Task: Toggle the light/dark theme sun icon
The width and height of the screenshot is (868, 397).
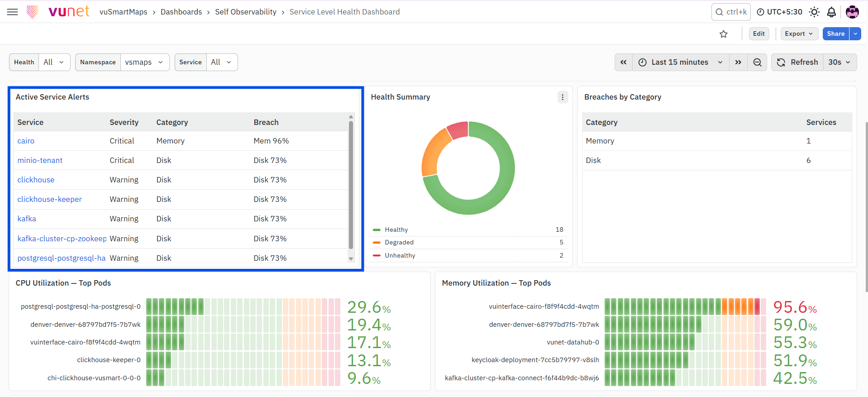Action: (814, 12)
